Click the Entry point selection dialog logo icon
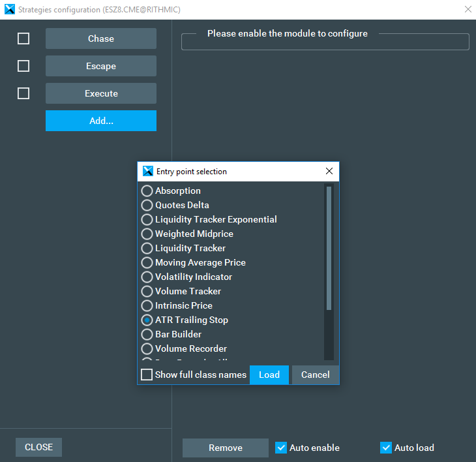The height and width of the screenshot is (462, 476). [147, 172]
